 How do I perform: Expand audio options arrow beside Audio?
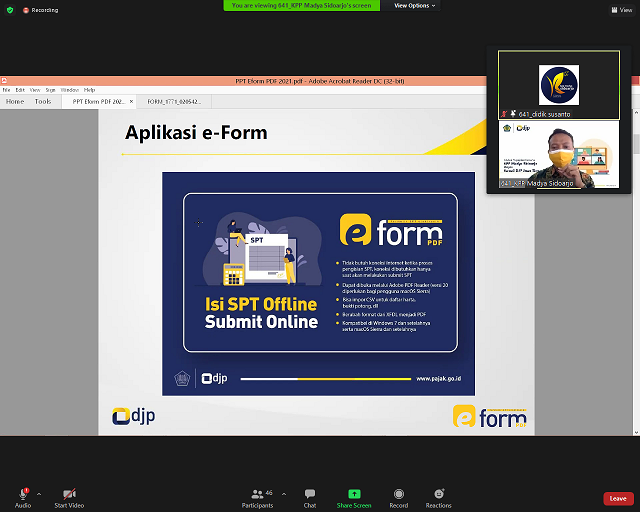coord(39,493)
